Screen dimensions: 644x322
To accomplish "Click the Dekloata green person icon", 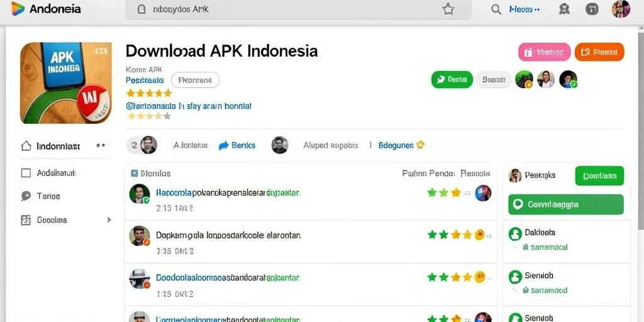I will point(515,234).
